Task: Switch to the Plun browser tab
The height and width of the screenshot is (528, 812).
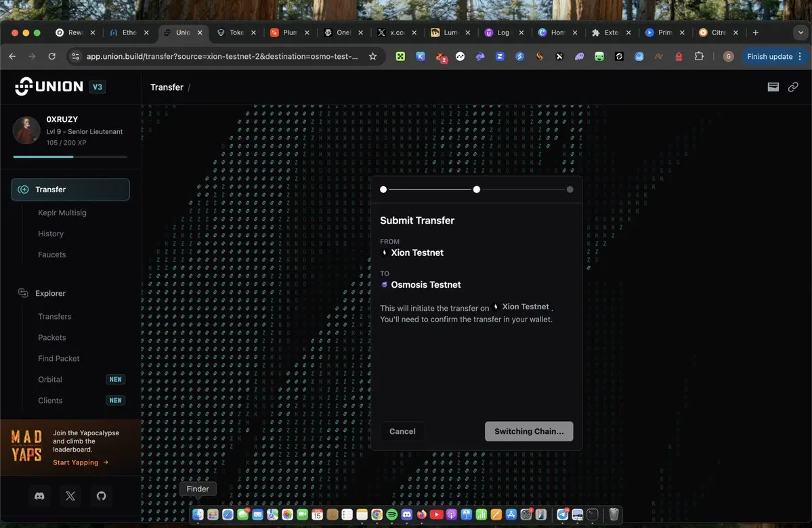Action: [x=290, y=32]
